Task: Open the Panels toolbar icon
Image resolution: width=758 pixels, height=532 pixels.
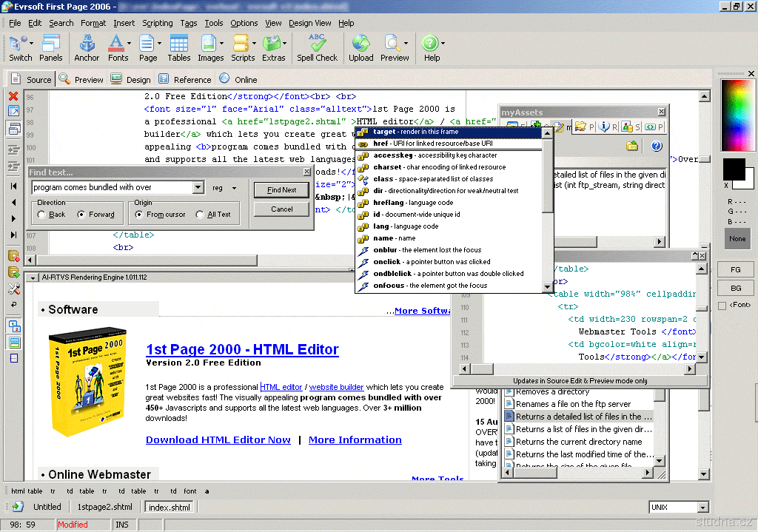Action: [51, 47]
